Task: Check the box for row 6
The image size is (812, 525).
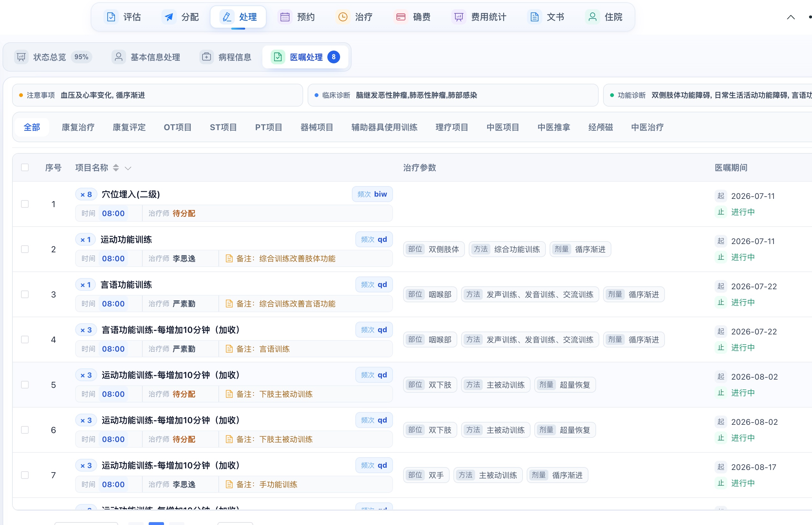Action: coord(25,430)
